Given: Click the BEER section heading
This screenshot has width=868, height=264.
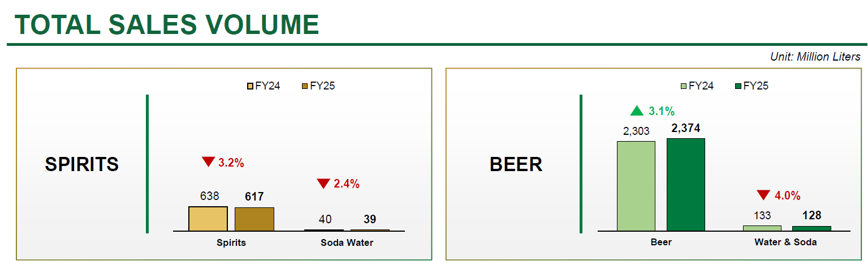Looking at the screenshot, I should click(516, 164).
